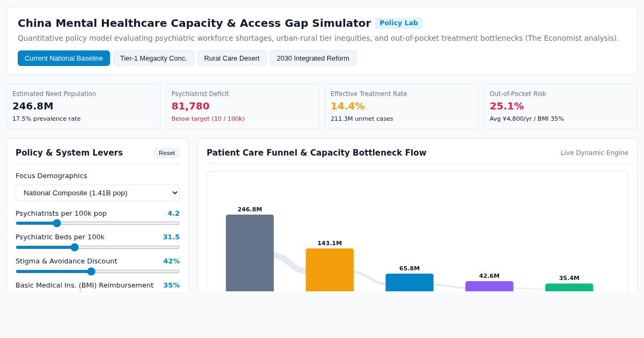Adjust the Psychiatrists per 100k pop slider
Screen dimensions: 644x338
(98, 223)
